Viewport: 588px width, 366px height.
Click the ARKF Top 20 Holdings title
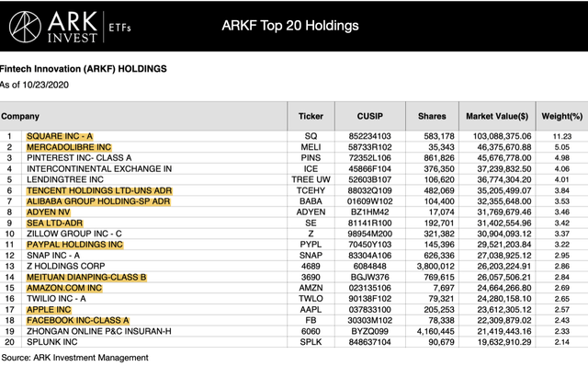290,26
